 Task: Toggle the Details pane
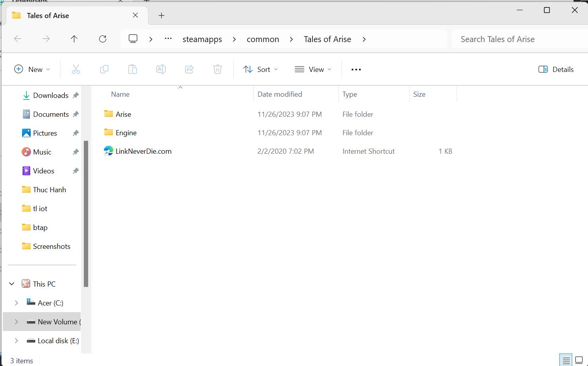[x=556, y=70]
